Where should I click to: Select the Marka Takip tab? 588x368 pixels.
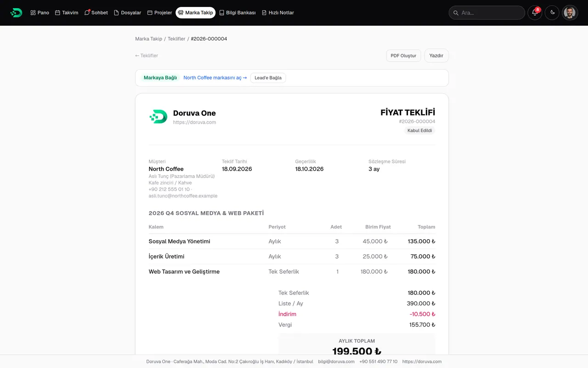pyautogui.click(x=196, y=12)
